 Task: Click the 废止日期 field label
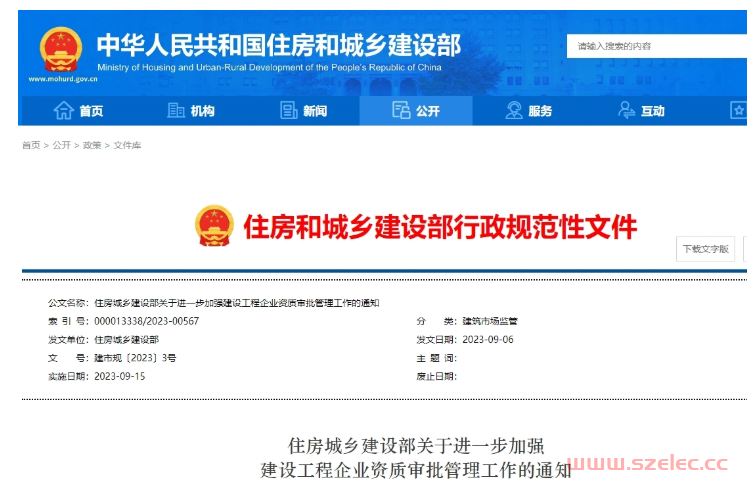[436, 376]
